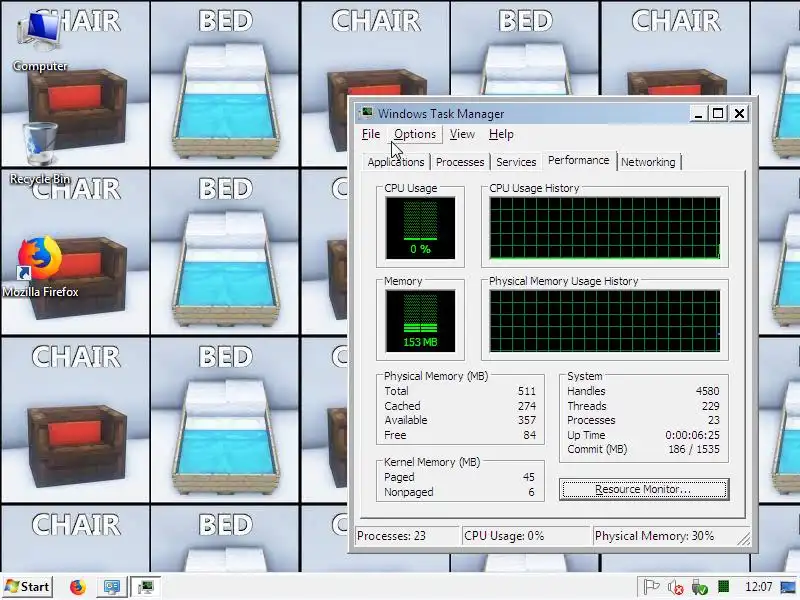Click the muted volume tray icon
Screen dimensions: 800x600
pyautogui.click(x=676, y=587)
